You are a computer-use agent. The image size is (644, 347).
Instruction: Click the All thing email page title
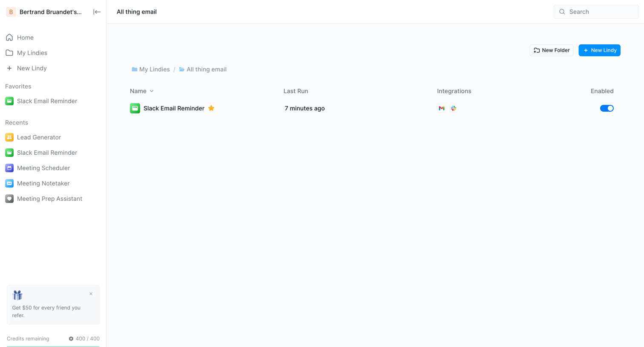137,12
